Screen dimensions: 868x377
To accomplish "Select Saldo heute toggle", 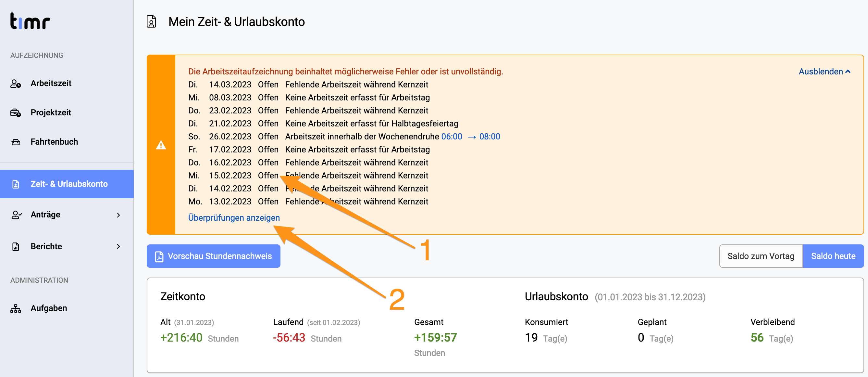I will pos(833,256).
